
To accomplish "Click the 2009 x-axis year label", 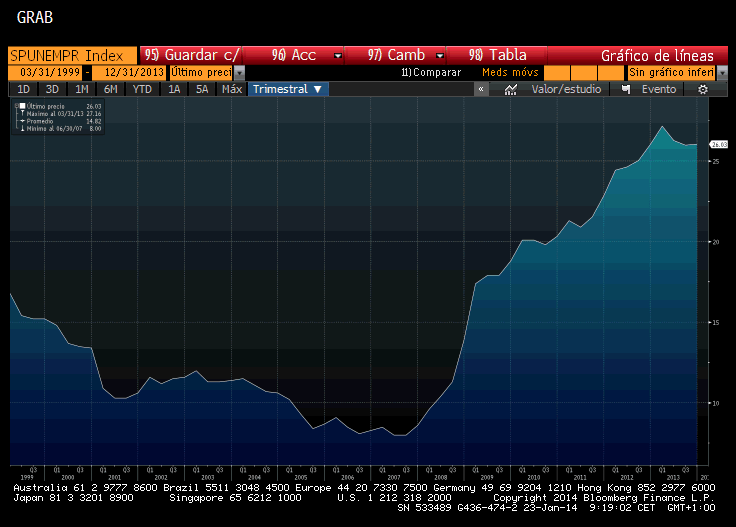I will click(x=487, y=477).
